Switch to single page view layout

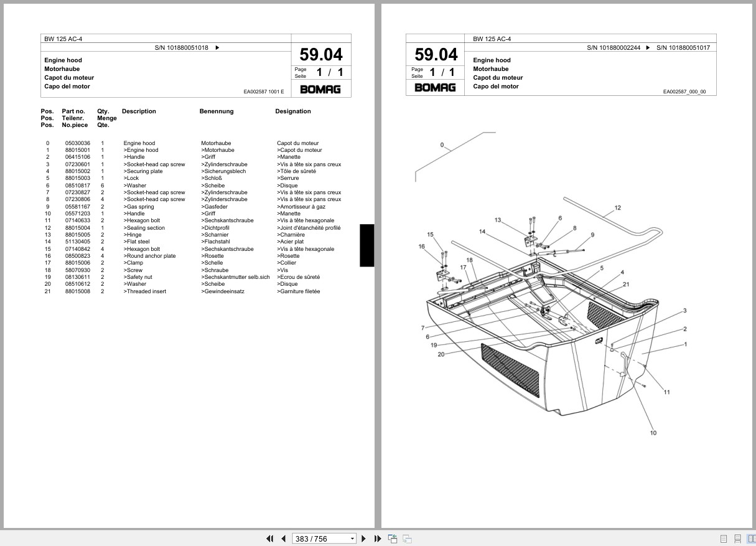tap(724, 539)
